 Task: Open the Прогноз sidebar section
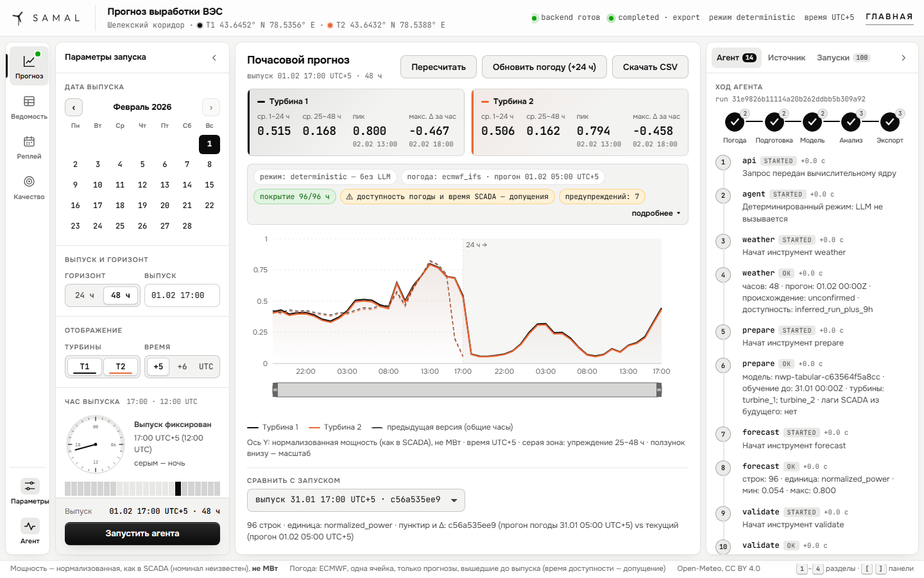[x=29, y=66]
